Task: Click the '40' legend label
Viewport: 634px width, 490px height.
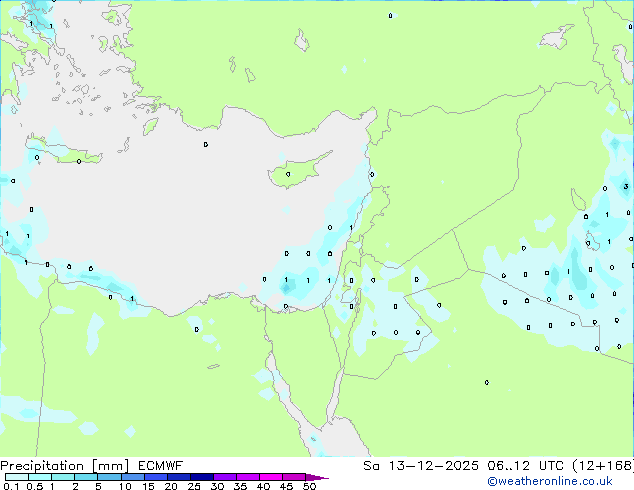Action: [263, 486]
